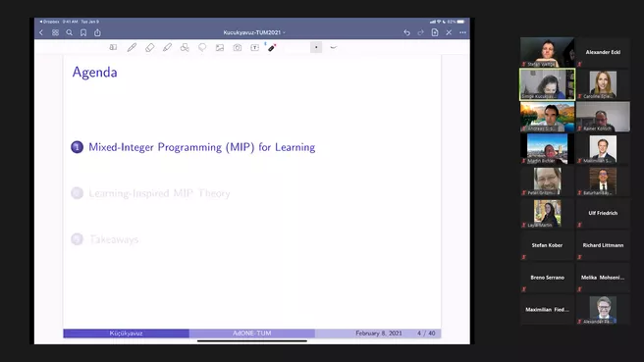
Task: Select the Eraser tool
Action: coord(149,48)
